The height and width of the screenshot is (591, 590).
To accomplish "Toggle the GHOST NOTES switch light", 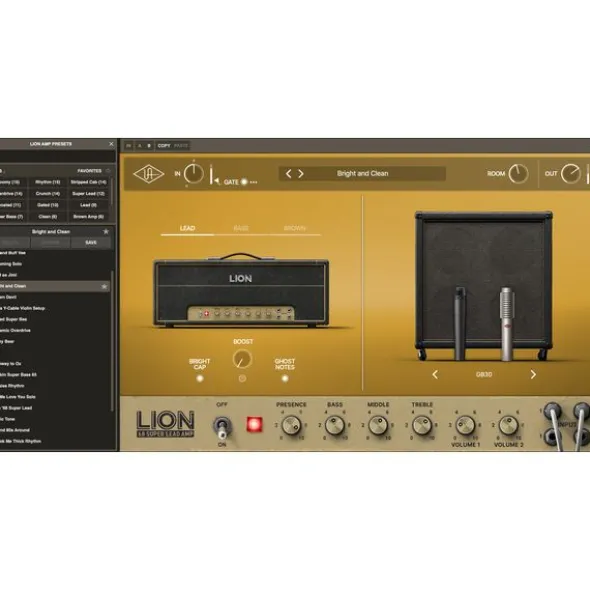I will click(x=285, y=378).
